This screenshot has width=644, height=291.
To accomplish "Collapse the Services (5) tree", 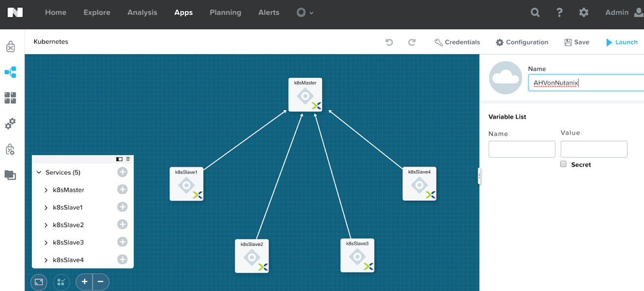I will click(x=39, y=173).
